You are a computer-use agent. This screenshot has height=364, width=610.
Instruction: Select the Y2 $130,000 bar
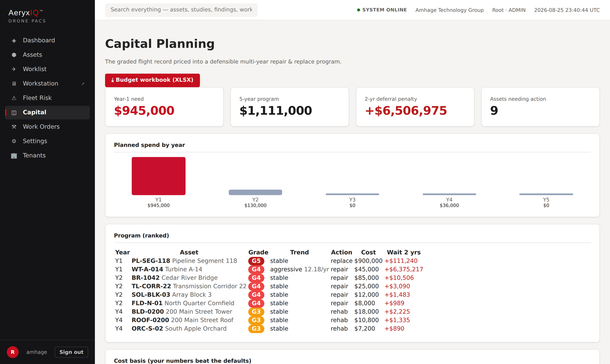pyautogui.click(x=255, y=192)
